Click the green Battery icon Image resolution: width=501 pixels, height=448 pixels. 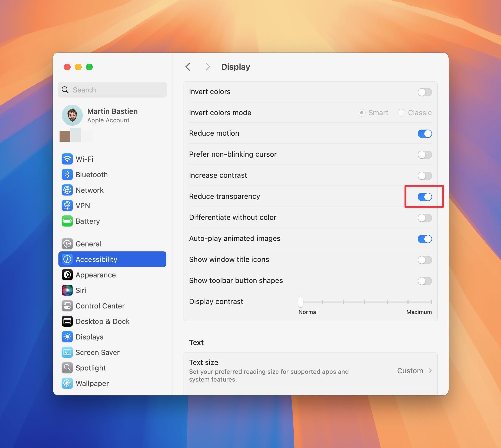pyautogui.click(x=67, y=221)
